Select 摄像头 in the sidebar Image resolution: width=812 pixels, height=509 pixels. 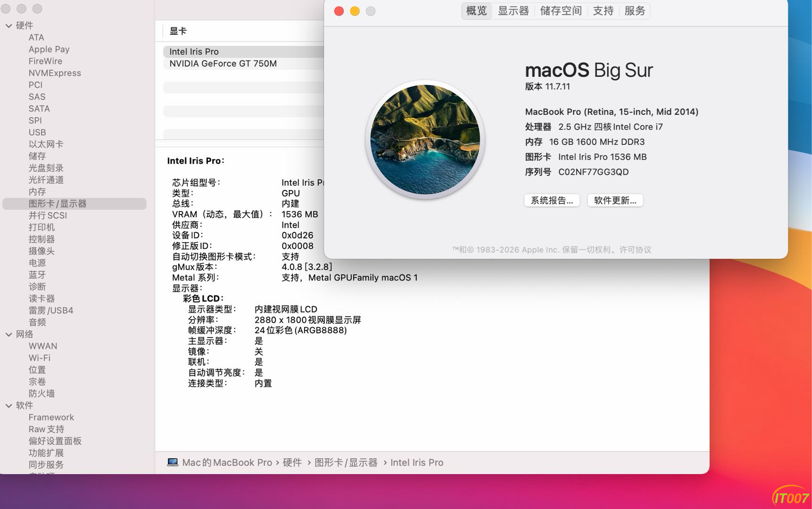pyautogui.click(x=41, y=251)
